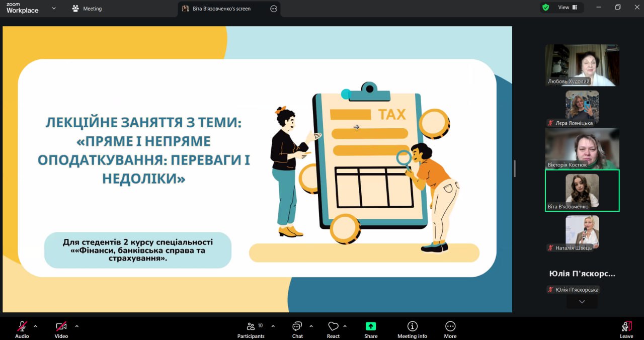Open More options menu
Screen dimensions: 644x340
point(450,329)
